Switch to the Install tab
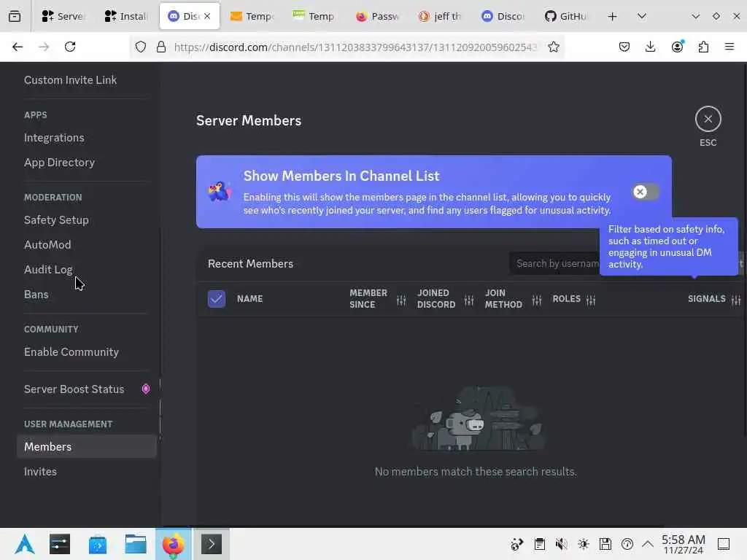 point(125,16)
